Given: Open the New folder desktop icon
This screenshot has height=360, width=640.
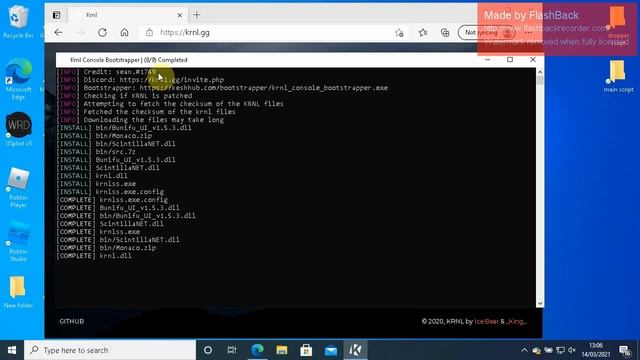Looking at the screenshot, I should tap(18, 292).
